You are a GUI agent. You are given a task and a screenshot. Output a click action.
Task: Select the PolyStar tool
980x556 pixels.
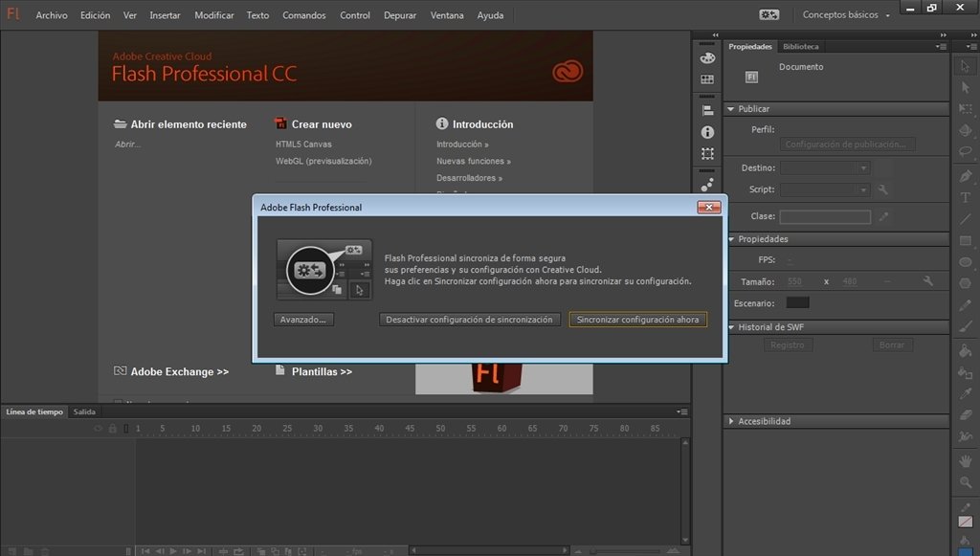click(965, 283)
